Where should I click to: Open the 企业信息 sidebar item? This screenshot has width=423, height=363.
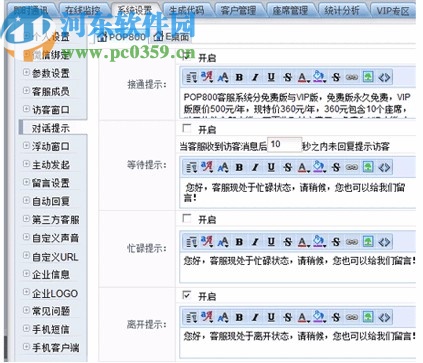coord(51,275)
